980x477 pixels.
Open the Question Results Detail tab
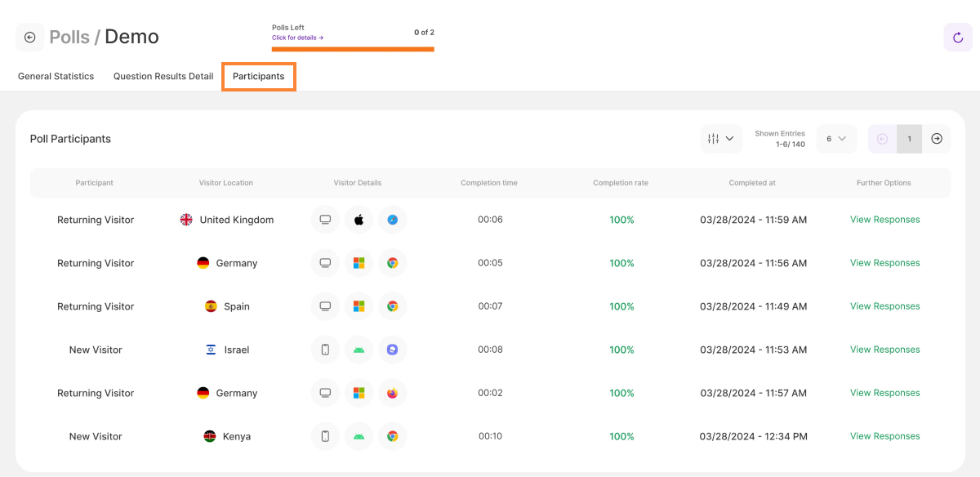[163, 76]
